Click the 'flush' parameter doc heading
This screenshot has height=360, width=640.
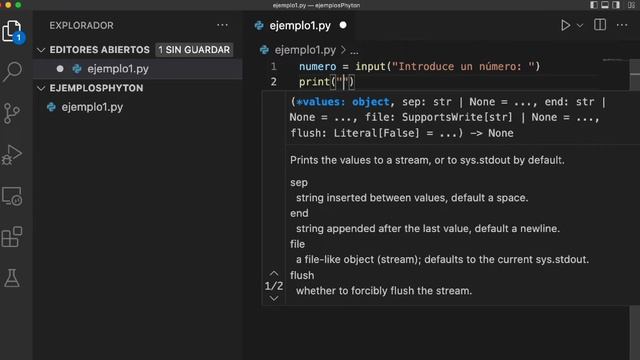[x=302, y=275]
